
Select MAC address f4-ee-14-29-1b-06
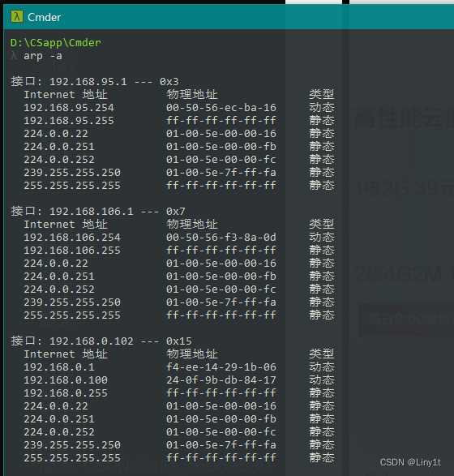(221, 367)
